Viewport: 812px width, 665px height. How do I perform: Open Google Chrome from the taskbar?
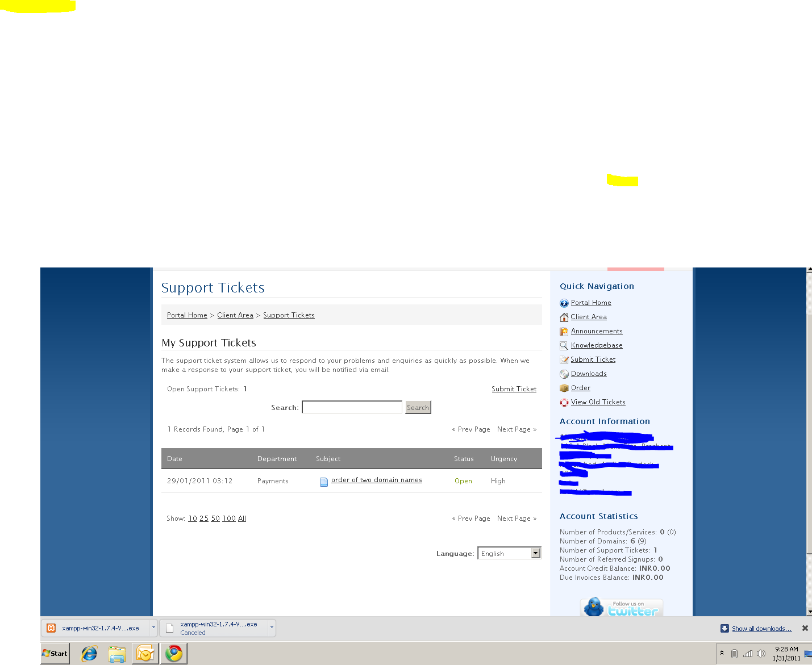[174, 654]
